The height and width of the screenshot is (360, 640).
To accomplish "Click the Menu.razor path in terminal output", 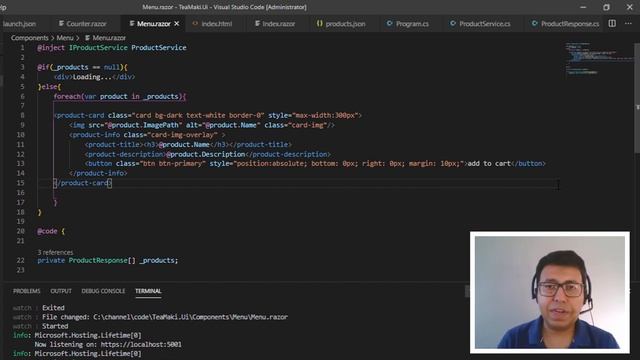I will [190, 317].
